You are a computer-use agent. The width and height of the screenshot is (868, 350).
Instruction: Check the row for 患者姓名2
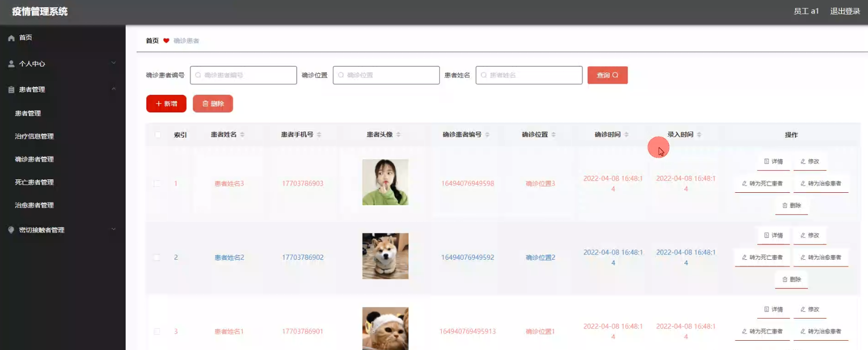click(x=157, y=257)
